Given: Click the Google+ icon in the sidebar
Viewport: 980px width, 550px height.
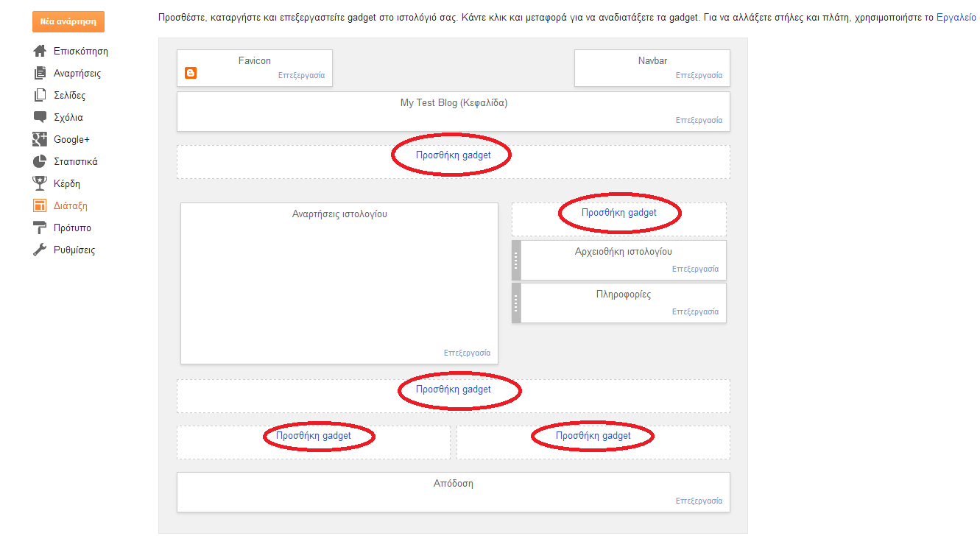Looking at the screenshot, I should tap(40, 140).
